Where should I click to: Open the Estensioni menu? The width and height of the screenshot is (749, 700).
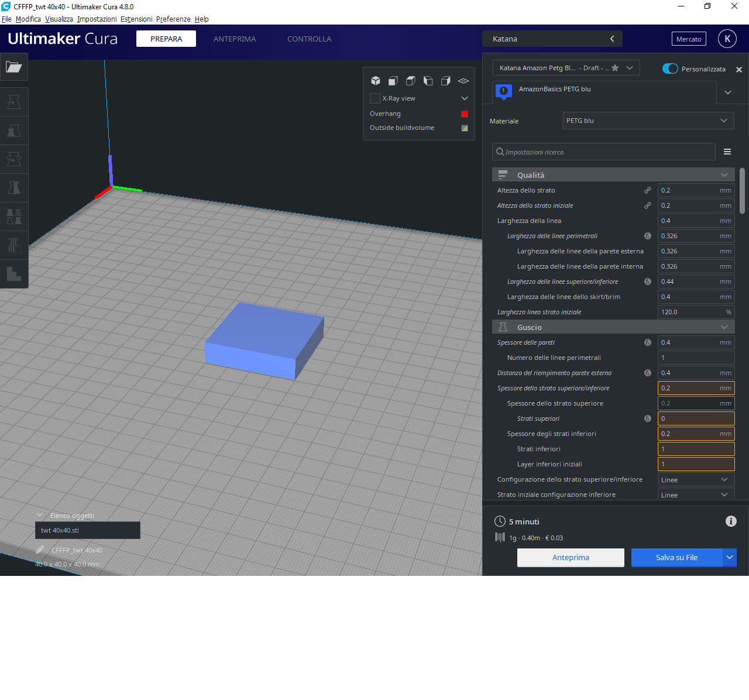click(136, 19)
